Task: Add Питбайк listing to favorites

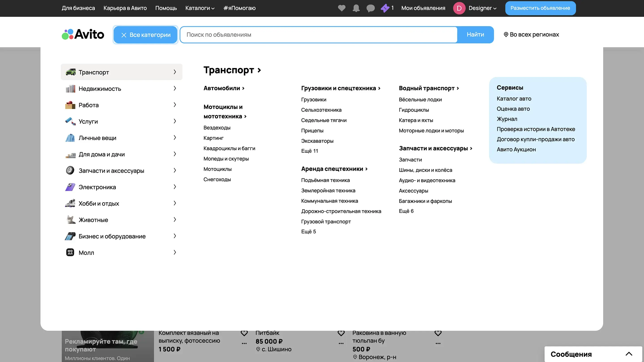Action: coord(341,333)
